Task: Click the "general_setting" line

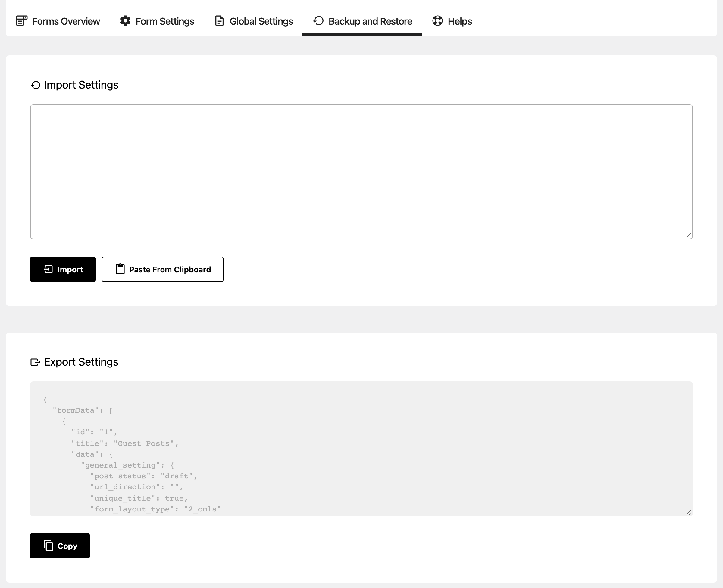Action: point(127,465)
